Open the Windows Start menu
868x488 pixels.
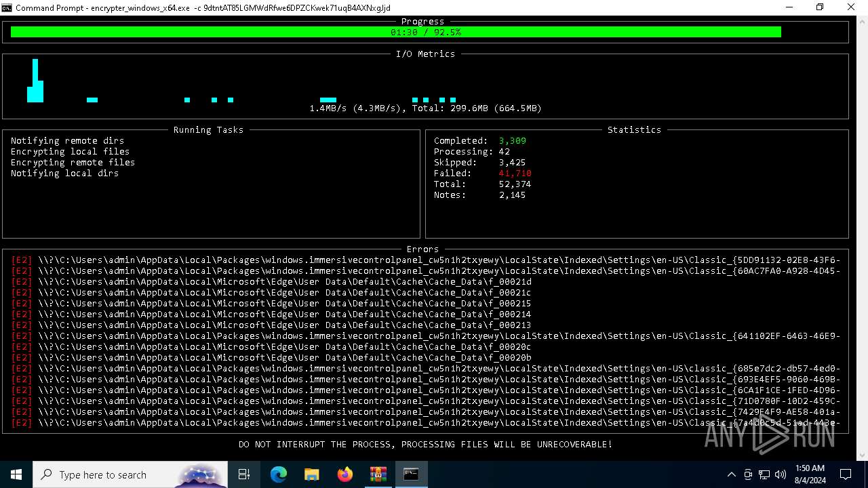(16, 474)
